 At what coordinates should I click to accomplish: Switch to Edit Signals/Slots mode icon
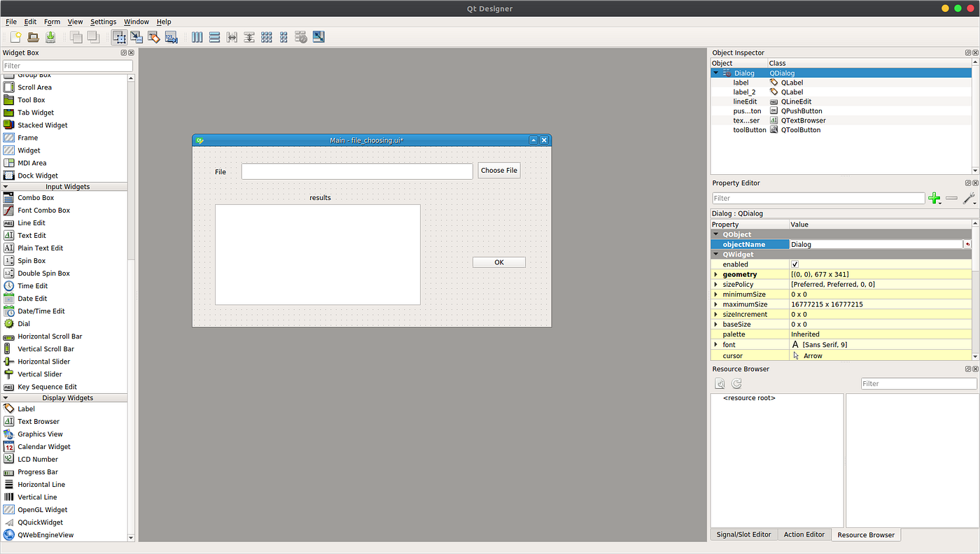(137, 37)
